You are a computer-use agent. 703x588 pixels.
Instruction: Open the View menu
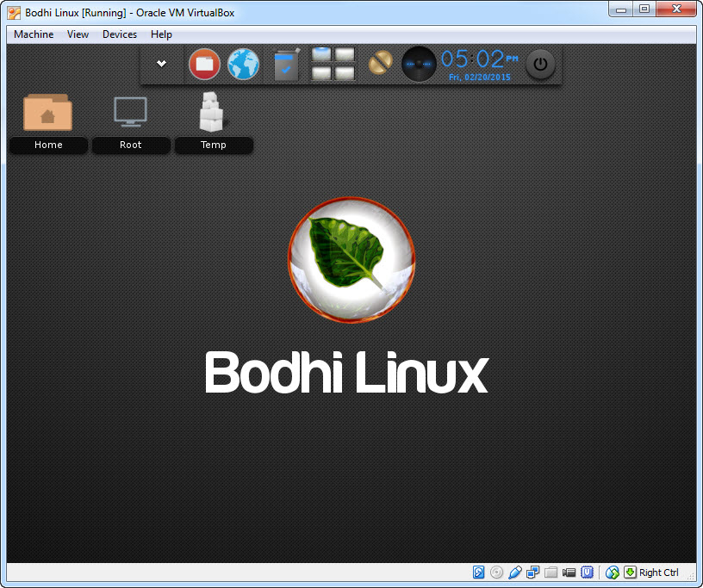tap(78, 34)
